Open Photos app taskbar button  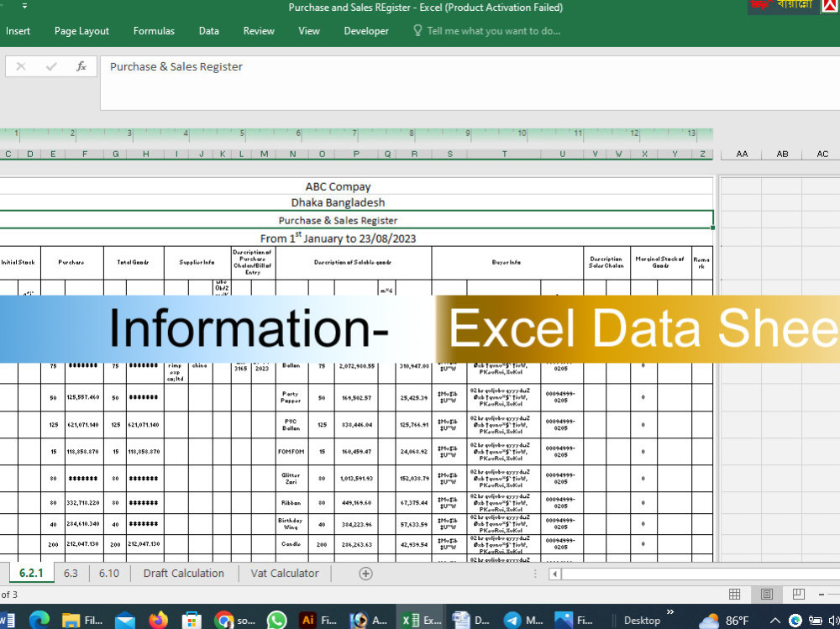(x=574, y=621)
